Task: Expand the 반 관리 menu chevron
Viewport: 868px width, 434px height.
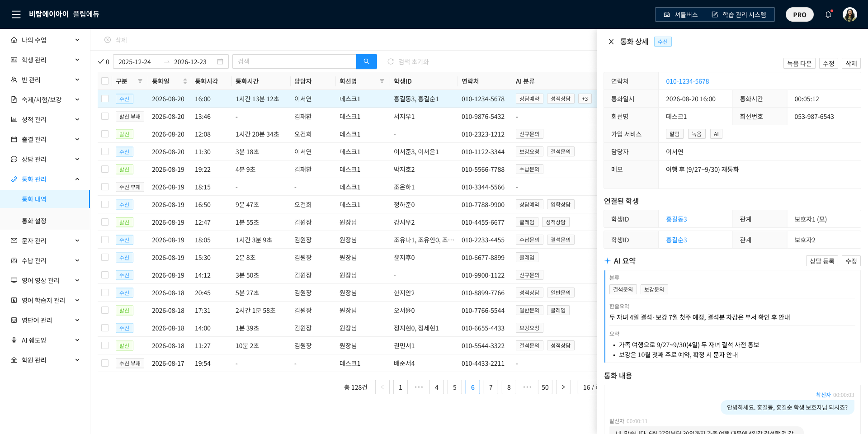Action: pos(77,80)
